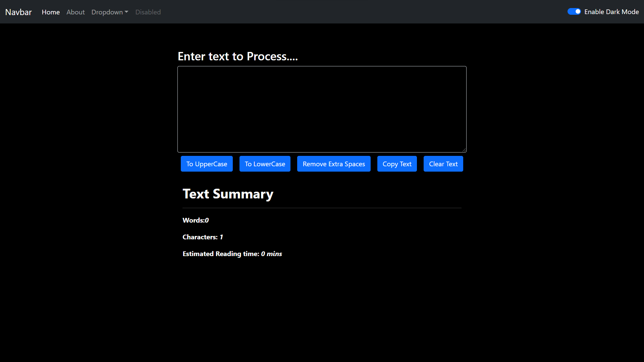
Task: Click the Text Summary heading
Action: click(228, 194)
